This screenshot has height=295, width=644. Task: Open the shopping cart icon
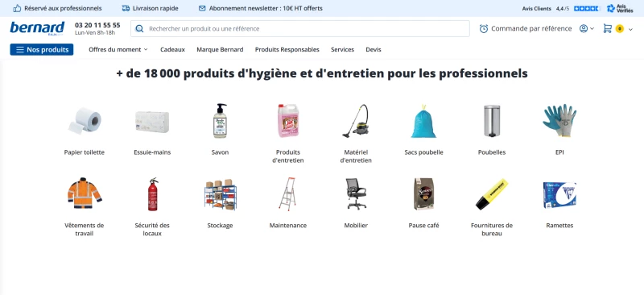click(608, 28)
